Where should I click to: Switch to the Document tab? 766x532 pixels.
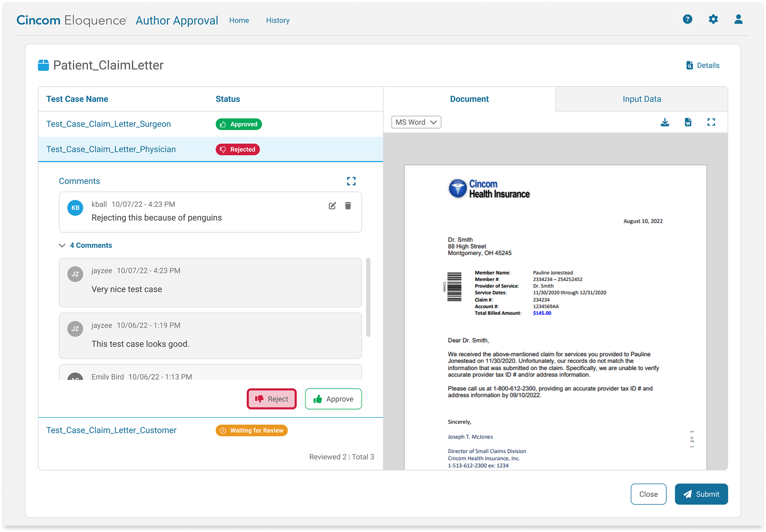[469, 99]
